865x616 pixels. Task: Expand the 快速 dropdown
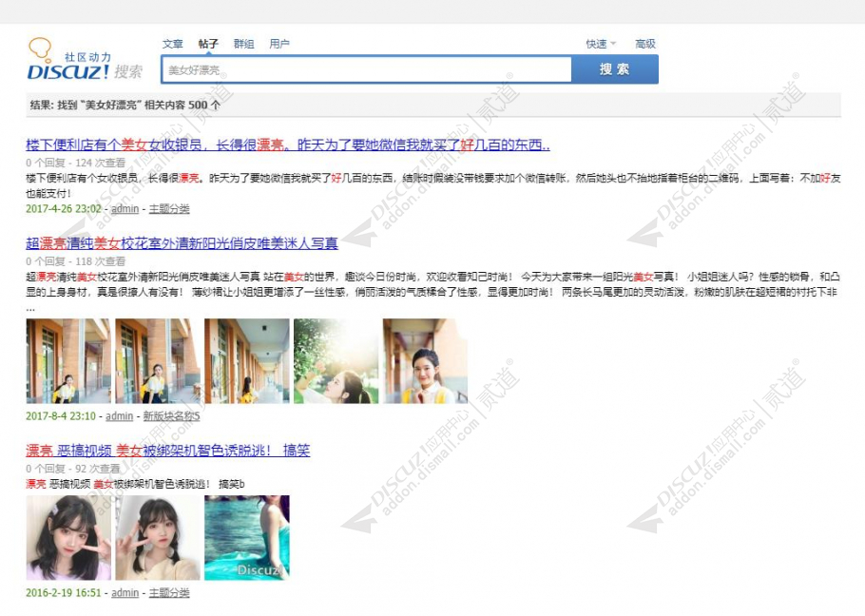pos(601,44)
